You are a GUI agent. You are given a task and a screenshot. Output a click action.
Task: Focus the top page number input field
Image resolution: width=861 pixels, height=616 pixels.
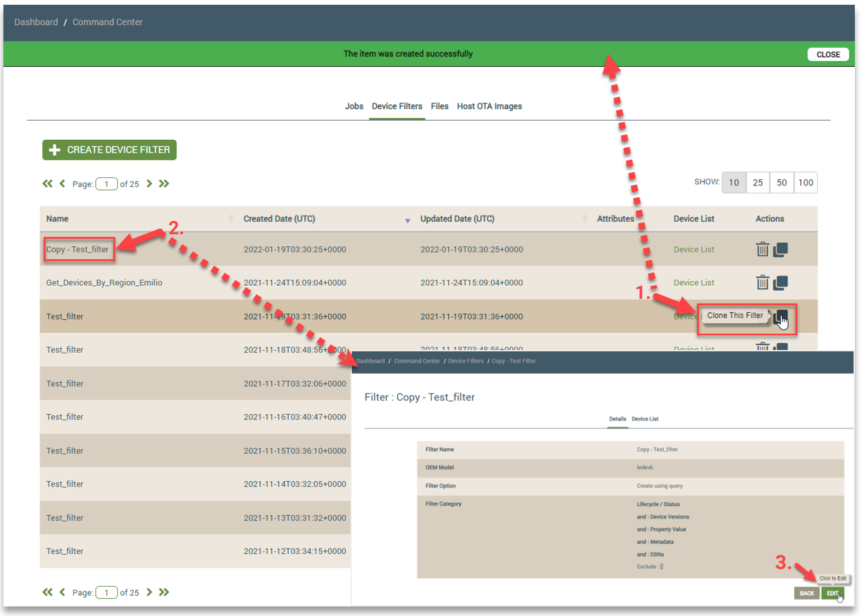106,184
